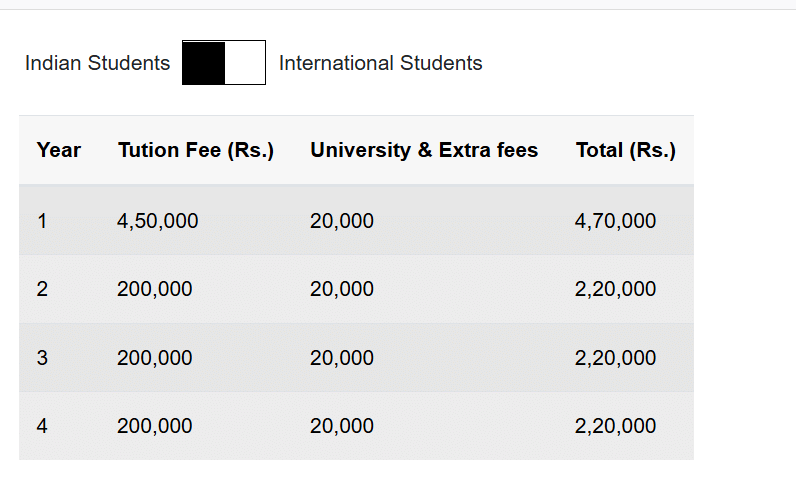This screenshot has height=496, width=796.
Task: Select year 4 tuition fee 200,000
Action: pos(155,426)
